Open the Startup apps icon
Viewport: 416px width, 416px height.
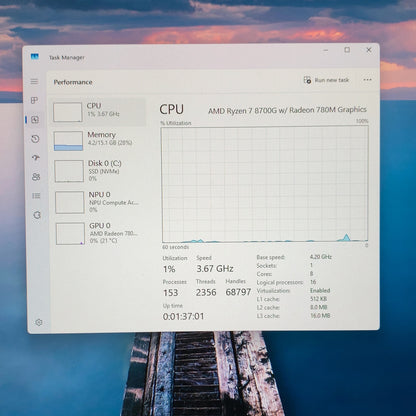click(x=36, y=157)
